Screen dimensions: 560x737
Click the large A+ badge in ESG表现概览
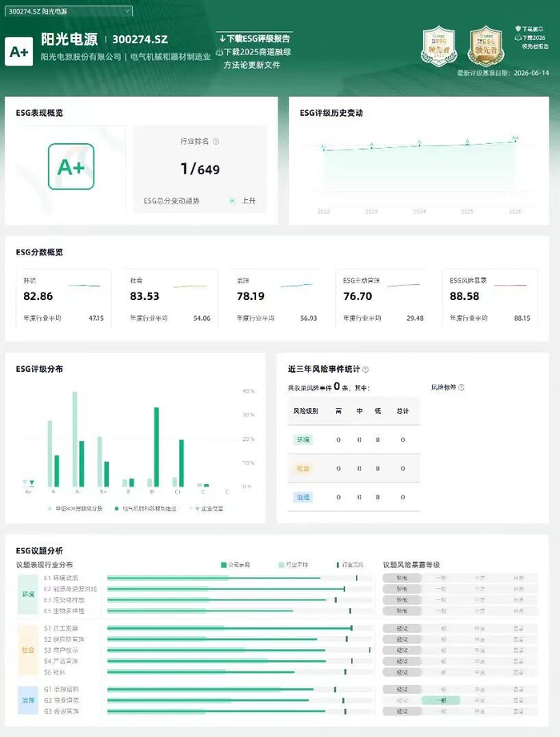[71, 166]
